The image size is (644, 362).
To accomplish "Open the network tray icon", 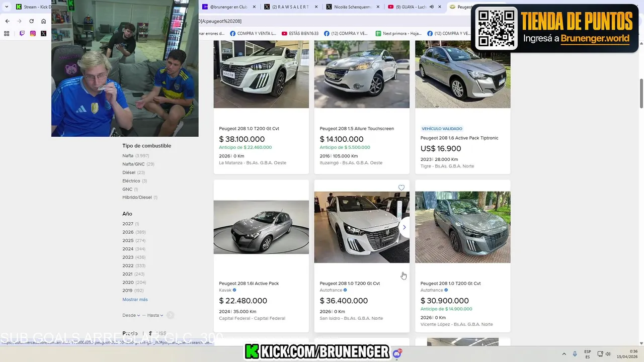I will click(x=600, y=354).
